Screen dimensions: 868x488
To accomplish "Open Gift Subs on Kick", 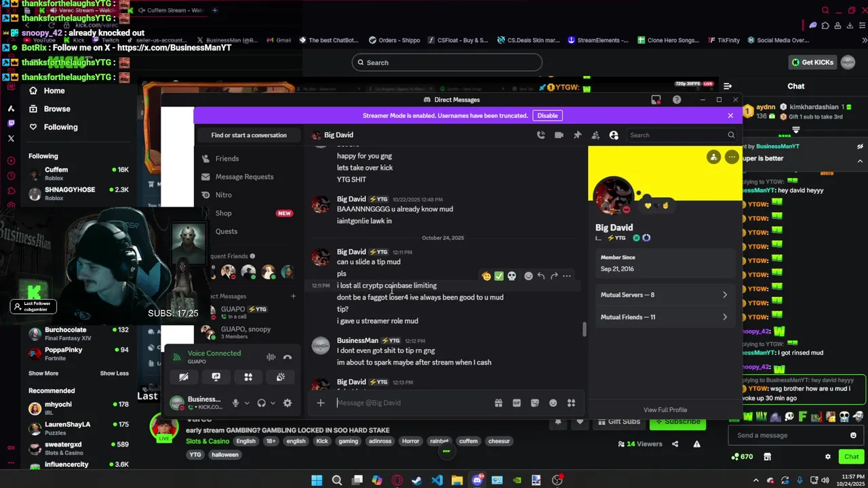I will pyautogui.click(x=618, y=422).
